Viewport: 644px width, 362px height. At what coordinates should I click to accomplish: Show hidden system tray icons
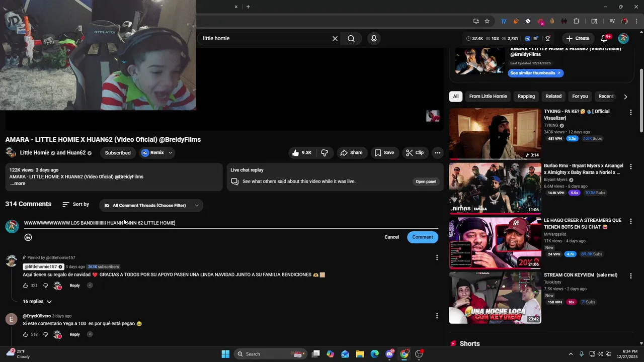pos(571,354)
